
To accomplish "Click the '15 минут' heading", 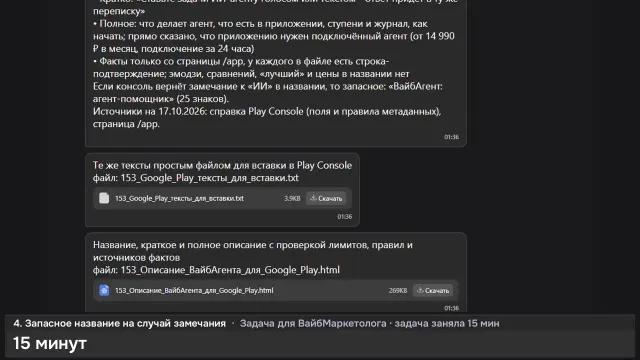I will tap(50, 343).
